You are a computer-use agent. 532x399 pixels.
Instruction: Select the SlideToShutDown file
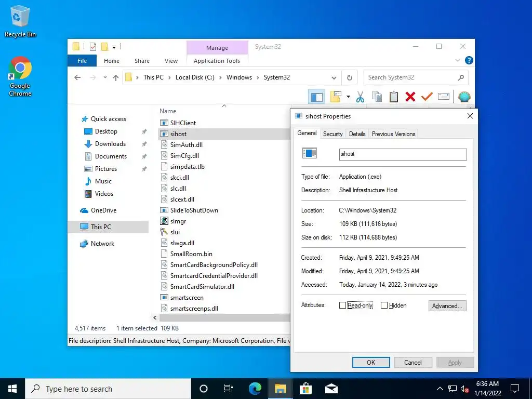pyautogui.click(x=189, y=210)
